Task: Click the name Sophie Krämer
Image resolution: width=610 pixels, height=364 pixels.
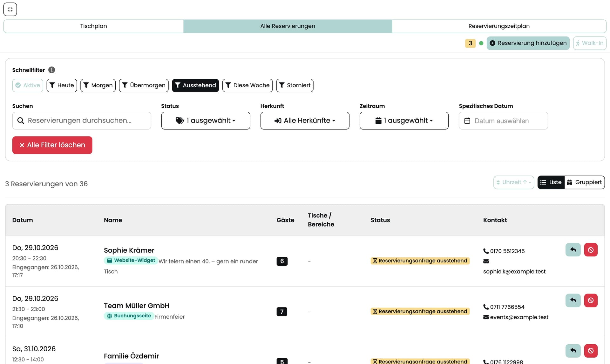Action: click(129, 250)
